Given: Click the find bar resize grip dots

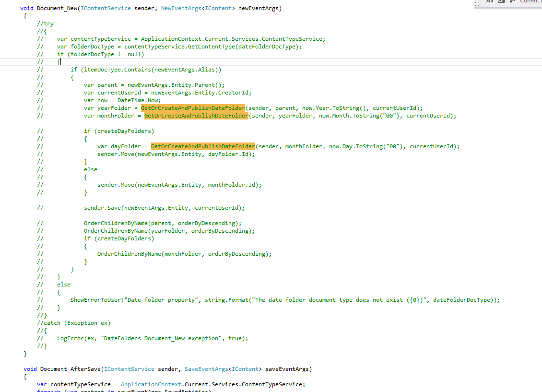Looking at the screenshot, I should [477, 4].
